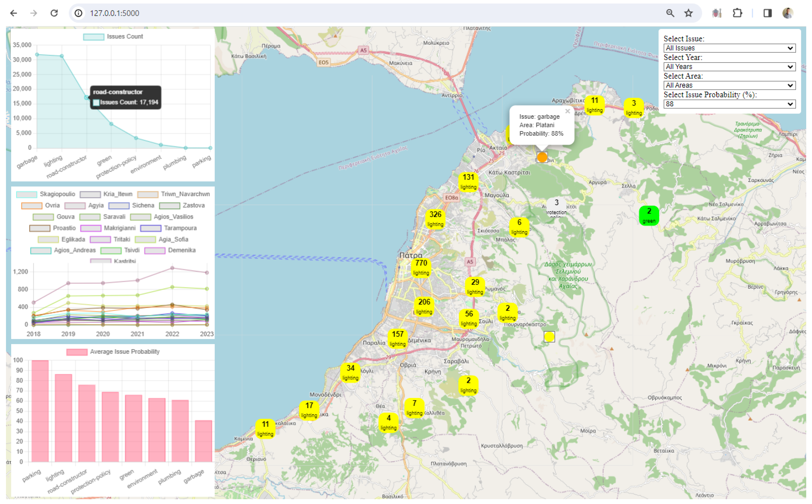Open the browser extensions puzzle icon
Viewport: 812px width, 504px height.
coord(737,13)
